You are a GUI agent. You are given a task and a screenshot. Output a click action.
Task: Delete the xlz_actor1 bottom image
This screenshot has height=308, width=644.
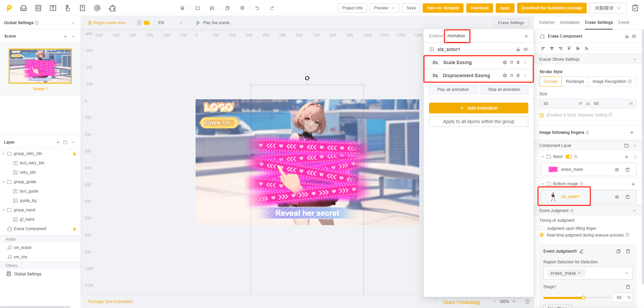[628, 197]
